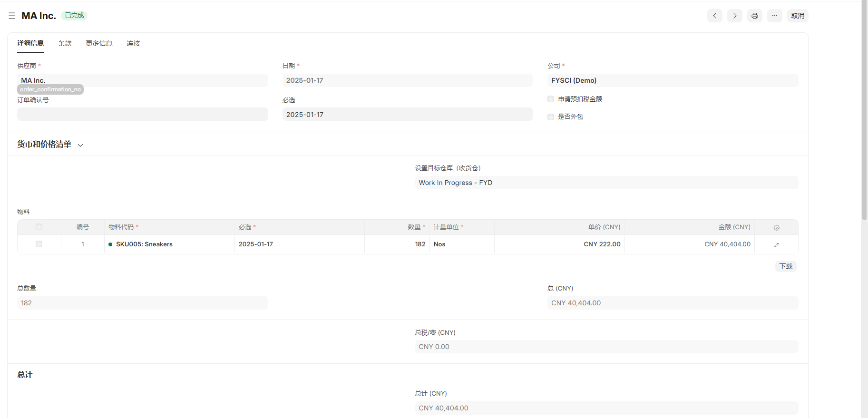Click the Nos unit cell
The width and height of the screenshot is (868, 418).
[x=462, y=244]
